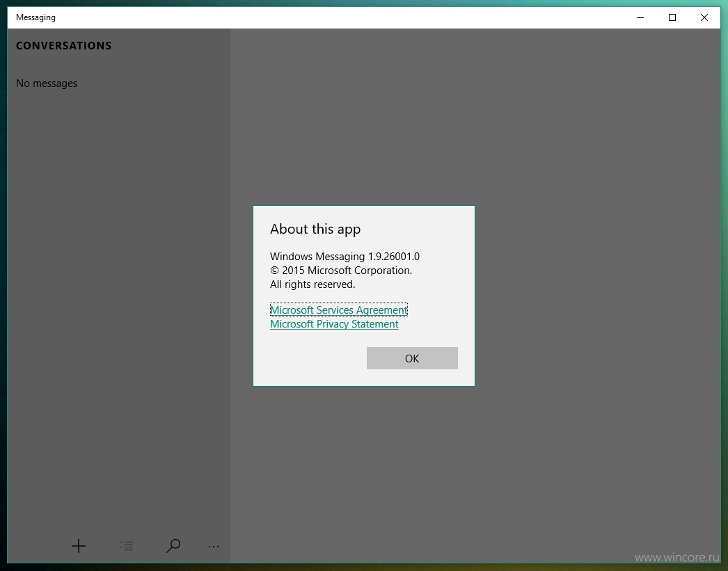The image size is (728, 571).
Task: Open the more options ellipsis menu
Action: pos(214,547)
